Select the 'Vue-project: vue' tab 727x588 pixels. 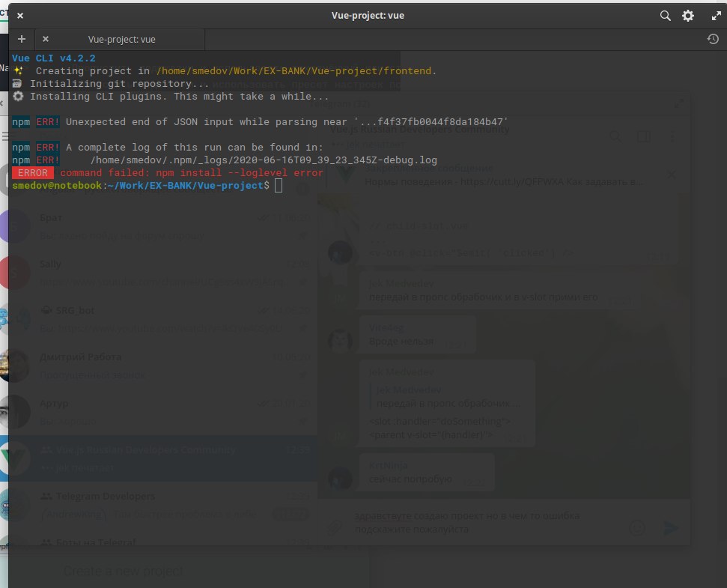(121, 40)
